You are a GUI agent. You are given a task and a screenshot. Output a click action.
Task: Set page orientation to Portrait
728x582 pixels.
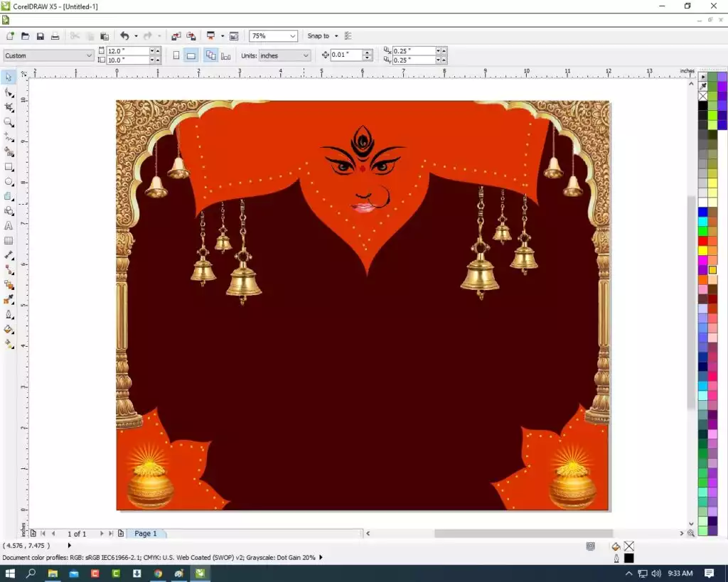(x=176, y=55)
